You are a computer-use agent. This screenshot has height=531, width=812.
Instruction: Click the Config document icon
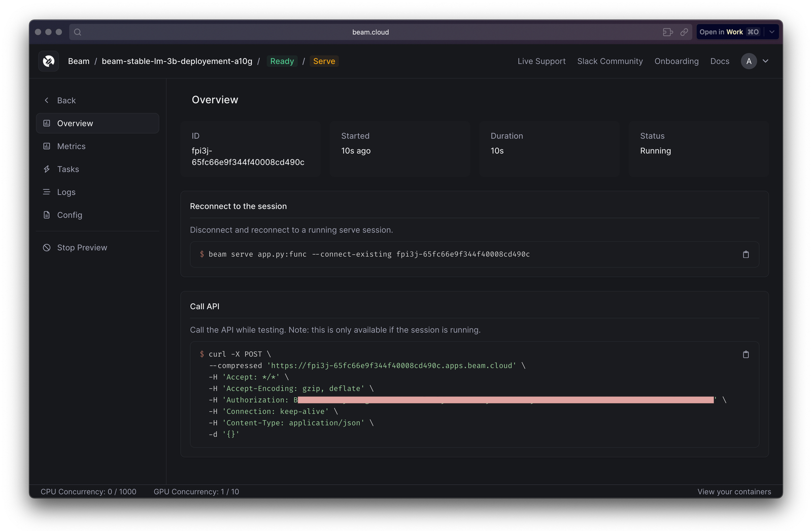(47, 215)
